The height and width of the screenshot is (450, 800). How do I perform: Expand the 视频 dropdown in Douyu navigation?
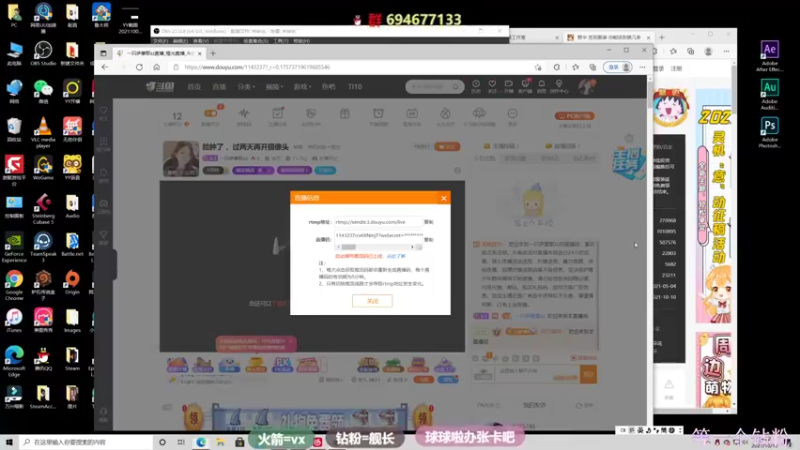point(274,87)
